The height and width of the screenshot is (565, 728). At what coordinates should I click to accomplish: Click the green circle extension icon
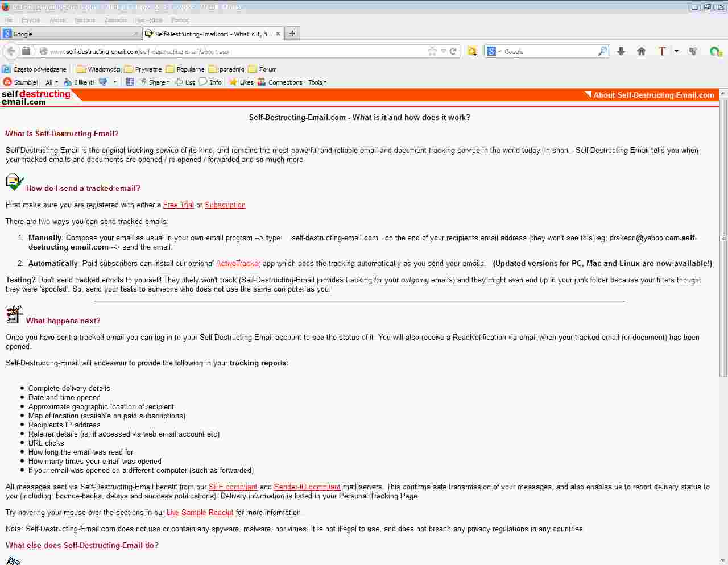[x=715, y=51]
